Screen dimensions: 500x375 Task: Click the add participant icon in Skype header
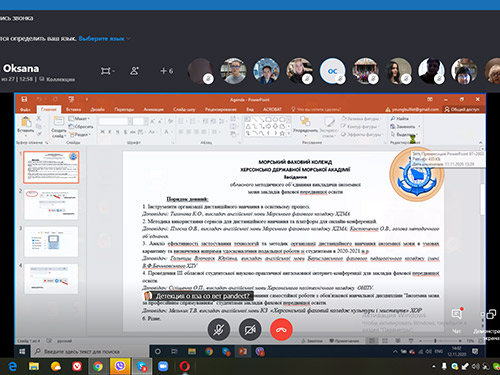[134, 71]
